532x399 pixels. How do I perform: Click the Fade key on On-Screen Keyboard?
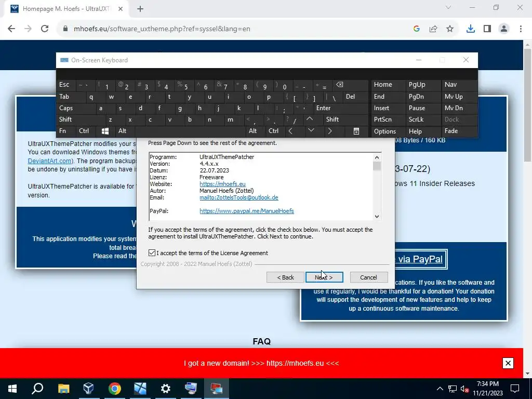pyautogui.click(x=459, y=131)
